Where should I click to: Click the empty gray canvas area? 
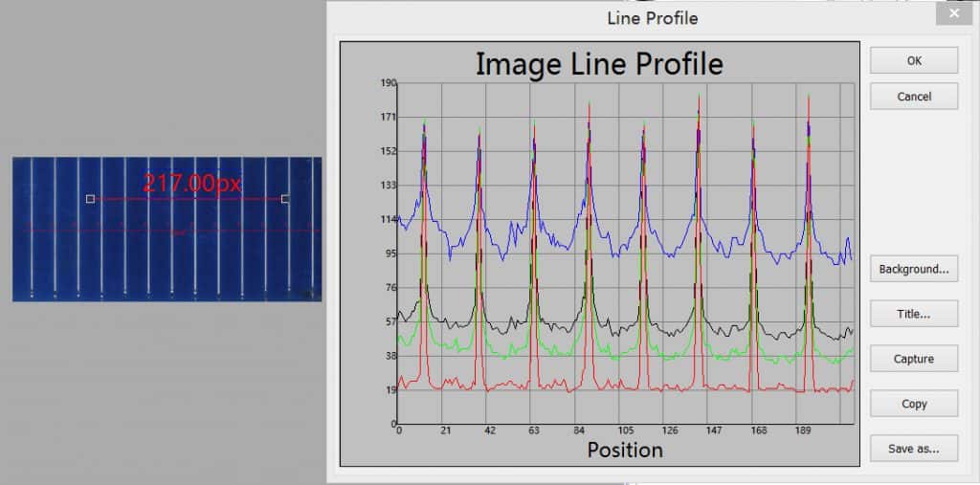click(x=163, y=81)
